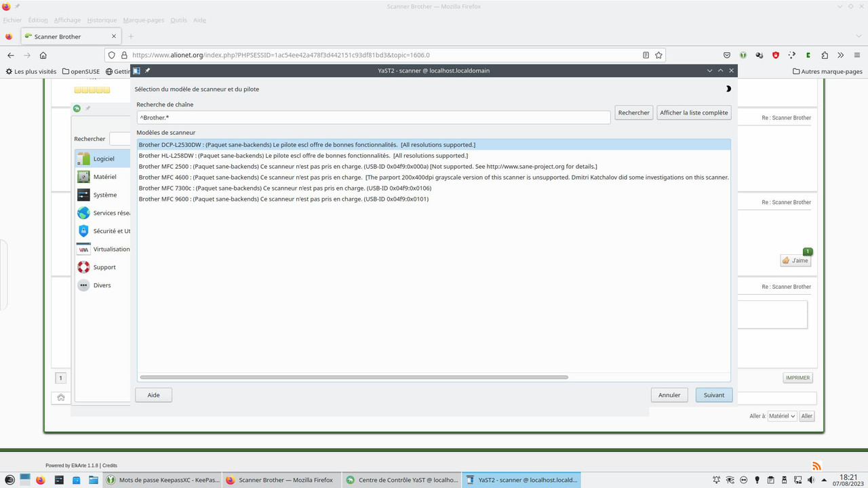
Task: Open Affichage menu in Firefox
Action: [67, 20]
